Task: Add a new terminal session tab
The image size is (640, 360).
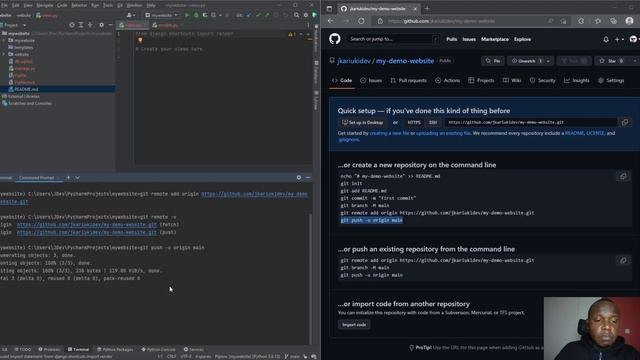Action: [68, 178]
